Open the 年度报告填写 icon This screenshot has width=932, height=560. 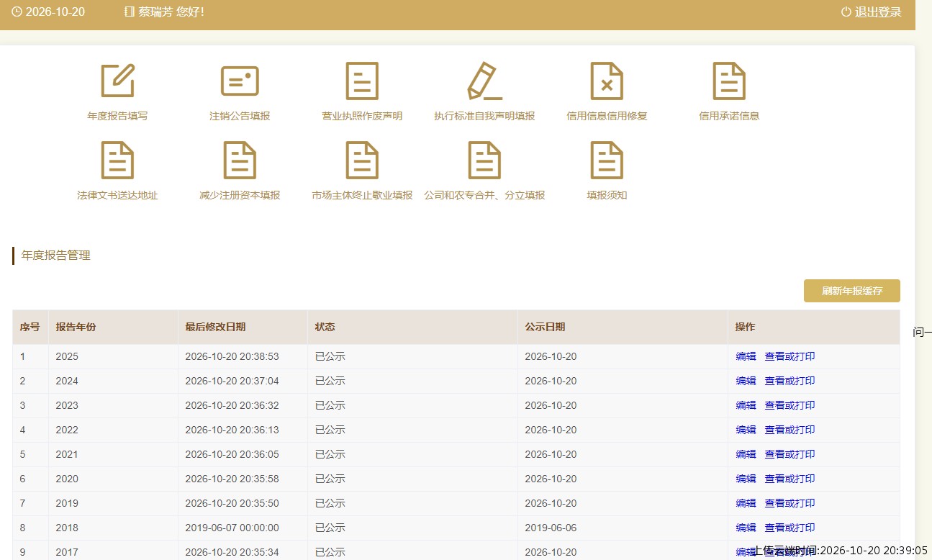click(x=117, y=81)
